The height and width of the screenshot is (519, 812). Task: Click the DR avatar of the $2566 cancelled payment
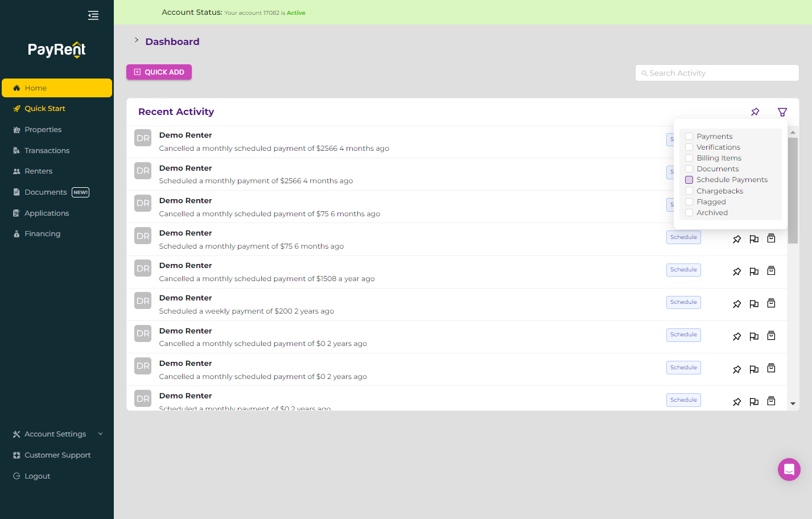click(x=143, y=138)
